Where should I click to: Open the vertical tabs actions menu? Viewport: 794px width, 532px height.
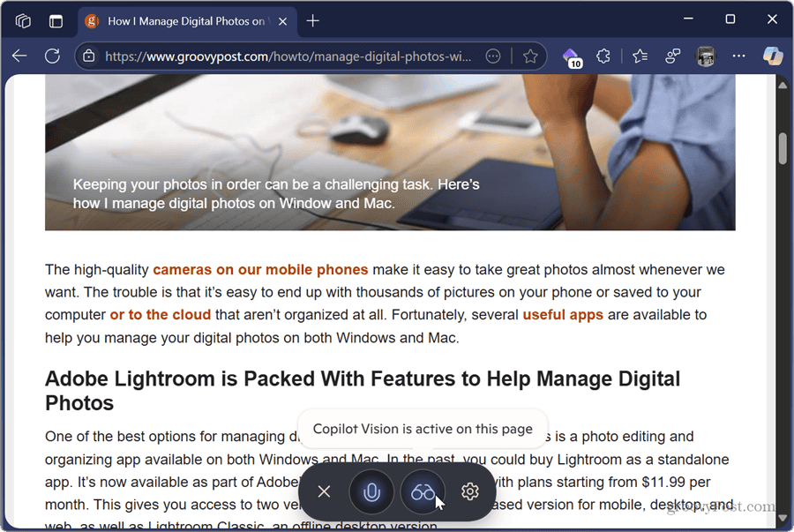(x=56, y=21)
